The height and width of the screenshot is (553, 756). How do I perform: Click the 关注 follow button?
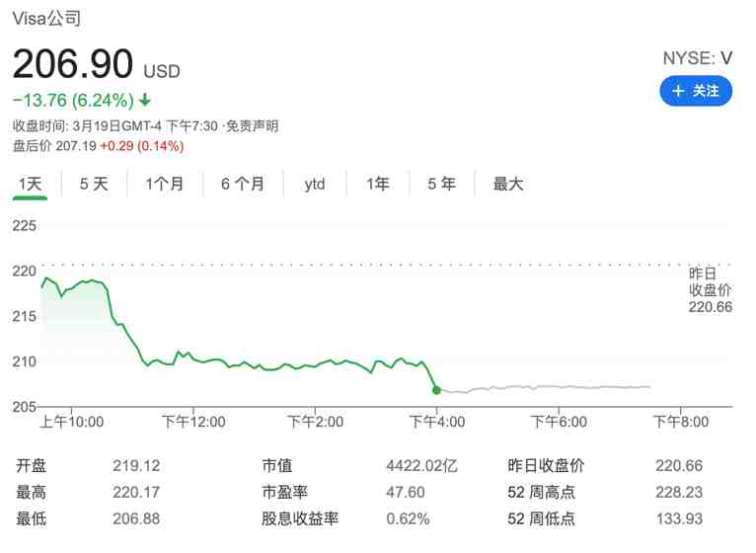pyautogui.click(x=695, y=91)
